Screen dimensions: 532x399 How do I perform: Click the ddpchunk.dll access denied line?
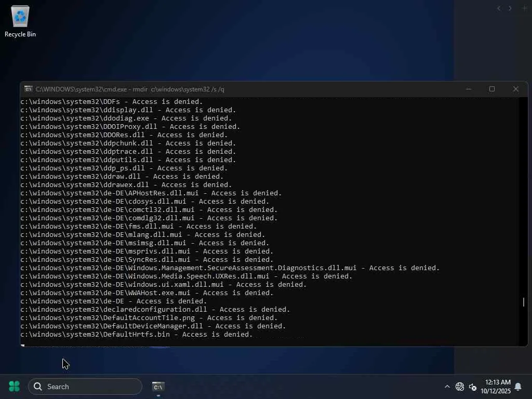pos(128,143)
